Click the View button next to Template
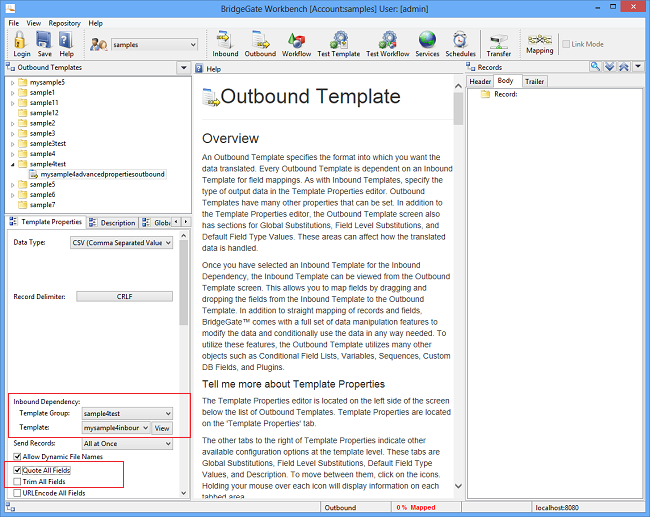This screenshot has height=517, width=650. [x=162, y=428]
